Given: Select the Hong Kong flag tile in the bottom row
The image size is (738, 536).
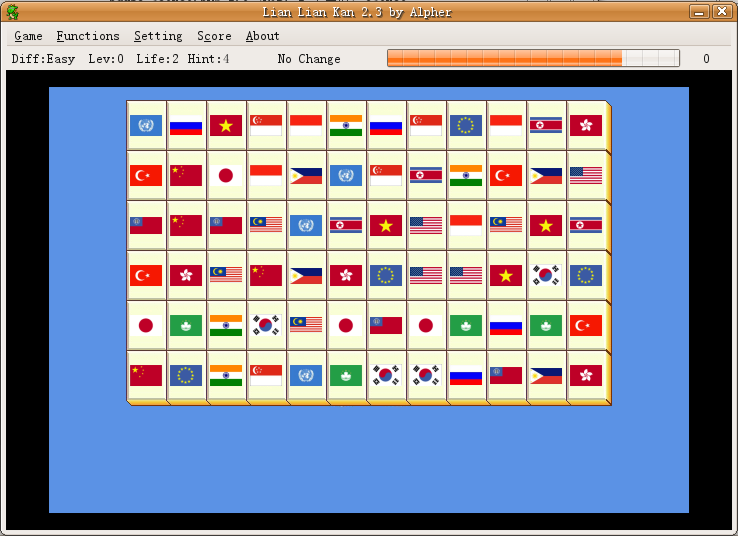Looking at the screenshot, I should click(586, 376).
